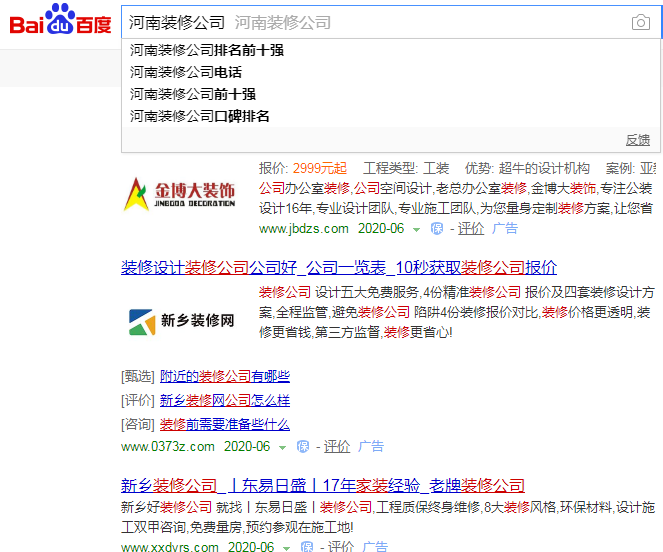Click the 金博大装饰 logo thumbnail
This screenshot has height=552, width=663.
pyautogui.click(x=179, y=193)
